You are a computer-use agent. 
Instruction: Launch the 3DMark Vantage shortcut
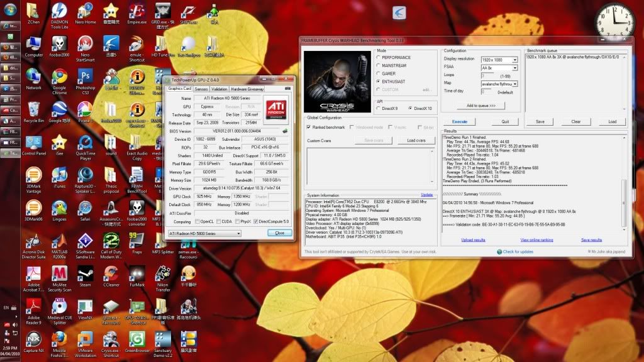tap(34, 175)
